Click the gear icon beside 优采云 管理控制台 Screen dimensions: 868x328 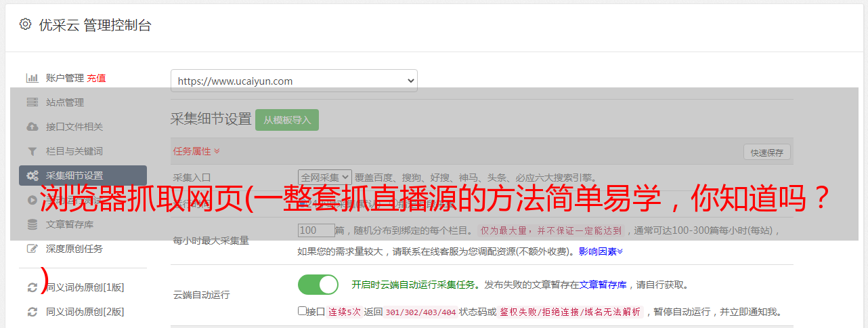pyautogui.click(x=25, y=24)
